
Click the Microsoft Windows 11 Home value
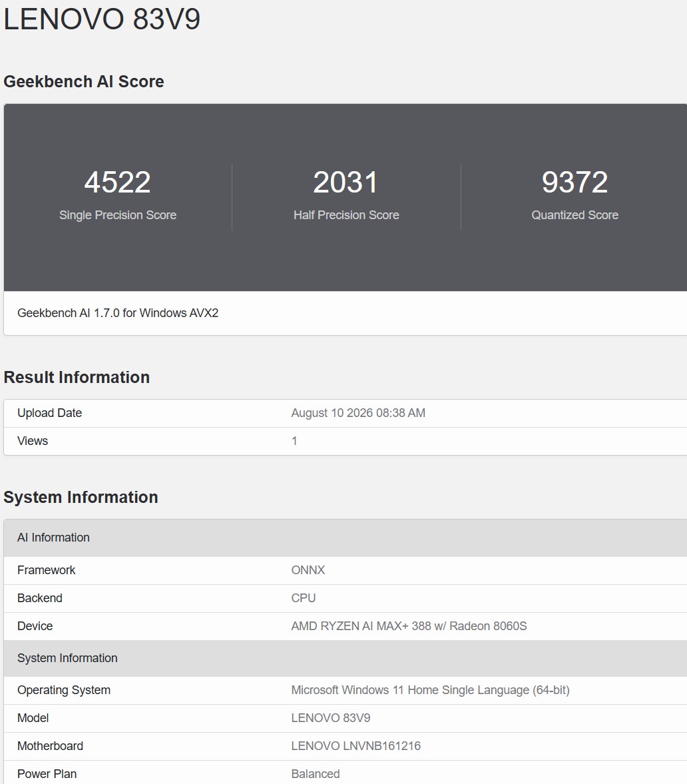coord(430,690)
